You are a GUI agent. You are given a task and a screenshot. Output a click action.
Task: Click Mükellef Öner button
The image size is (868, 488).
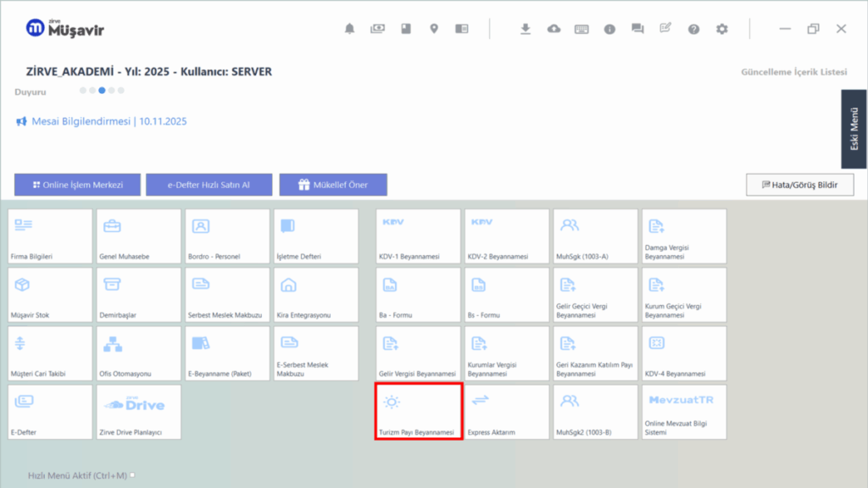click(332, 185)
